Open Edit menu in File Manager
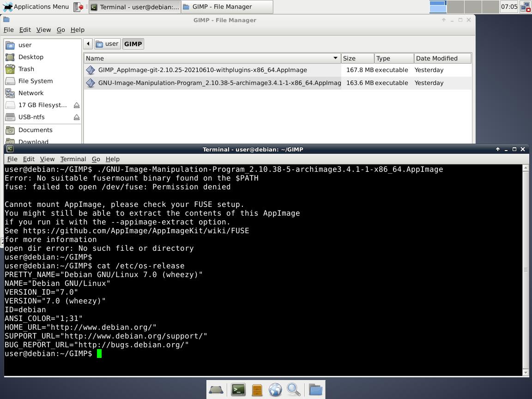Viewport: 532px width, 399px height. 25,30
